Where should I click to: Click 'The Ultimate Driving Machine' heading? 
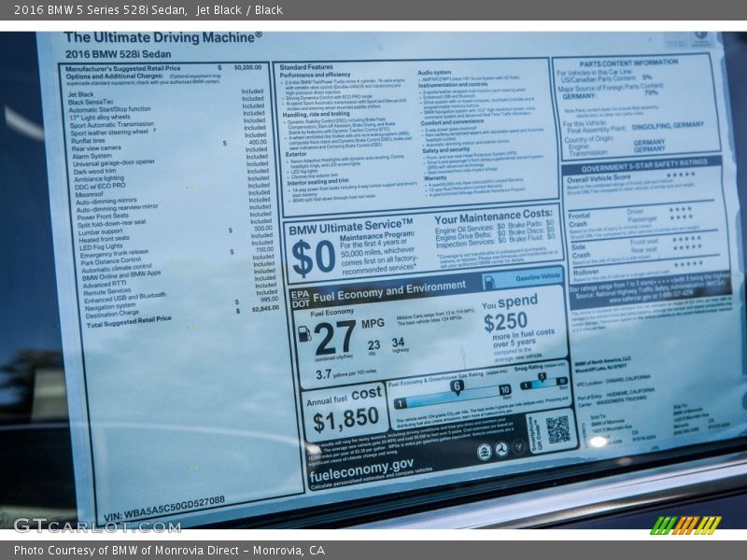pyautogui.click(x=162, y=37)
